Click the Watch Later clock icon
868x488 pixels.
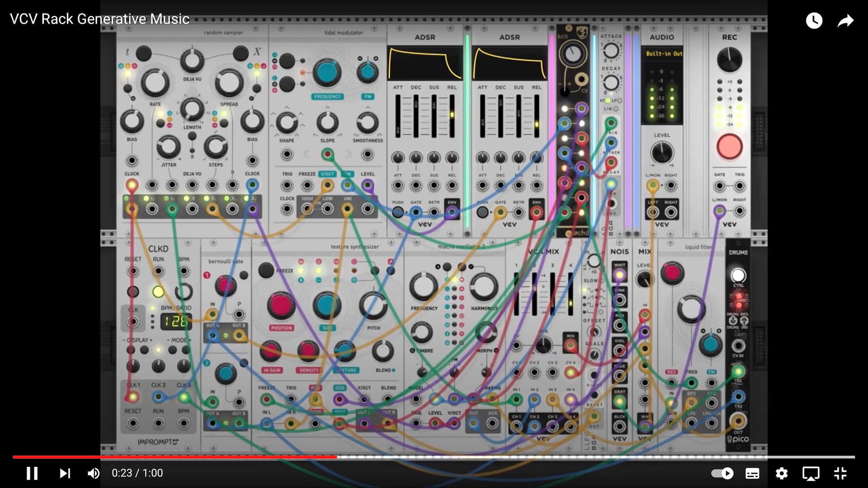[x=814, y=20]
